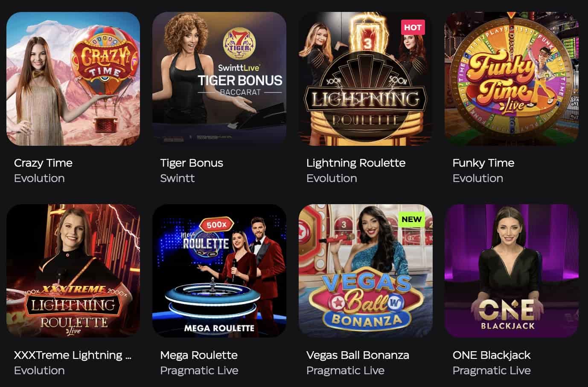Select the Lightning Roulette title text
The image size is (588, 387).
[x=356, y=163]
